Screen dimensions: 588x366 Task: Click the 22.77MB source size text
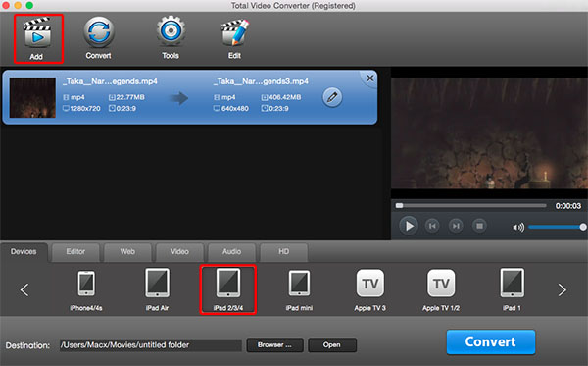[130, 97]
